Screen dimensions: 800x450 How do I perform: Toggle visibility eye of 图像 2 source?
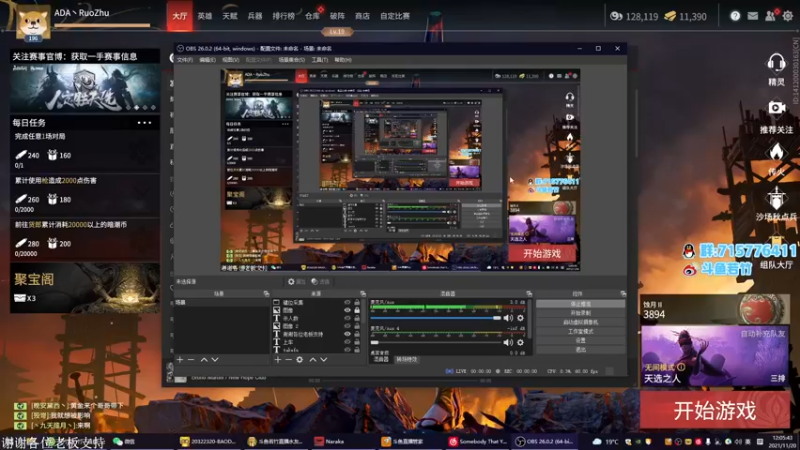coord(347,326)
